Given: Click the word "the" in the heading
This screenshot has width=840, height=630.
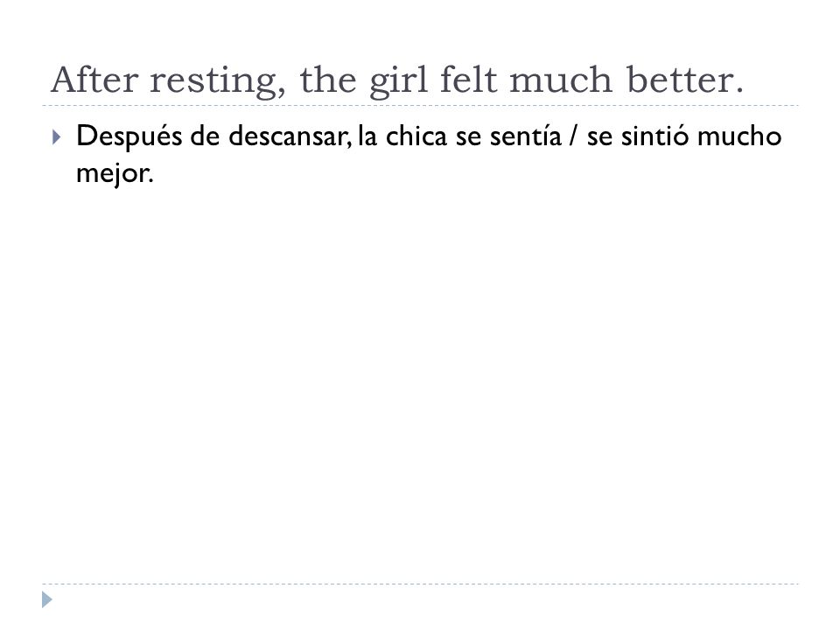Looking at the screenshot, I should 328,80.
